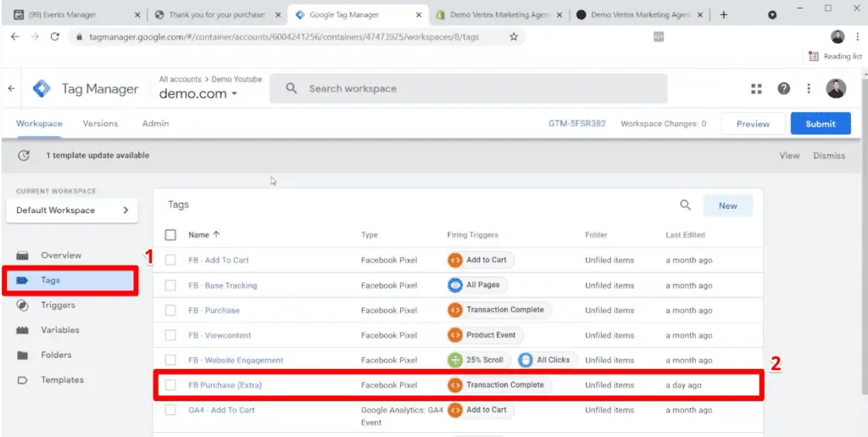Go back using Tag Manager back arrow

click(x=11, y=88)
